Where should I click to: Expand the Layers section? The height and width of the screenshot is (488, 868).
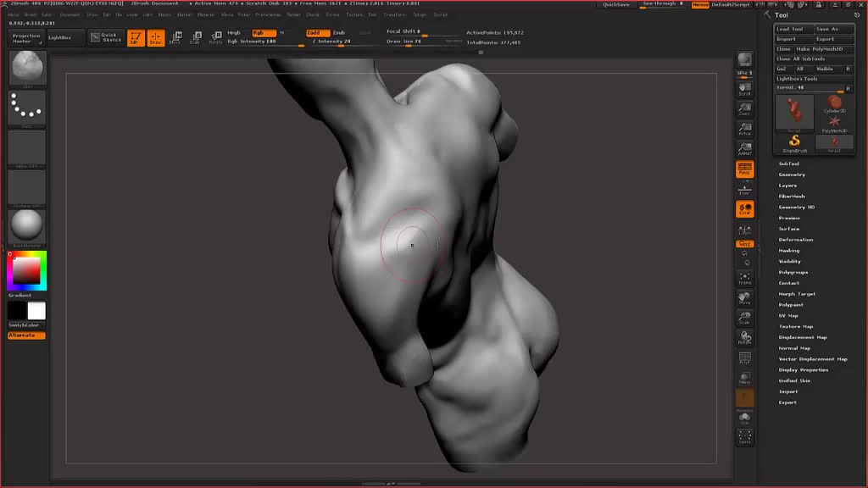click(x=787, y=186)
